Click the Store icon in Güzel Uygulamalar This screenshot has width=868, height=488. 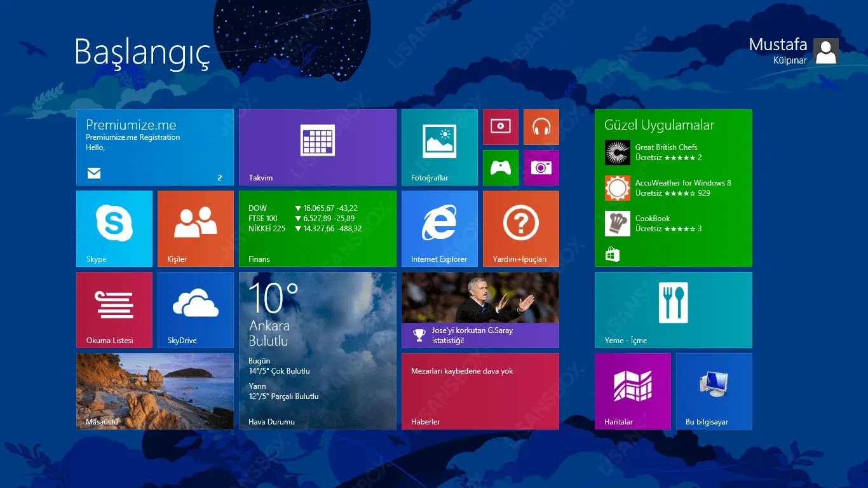coord(613,255)
